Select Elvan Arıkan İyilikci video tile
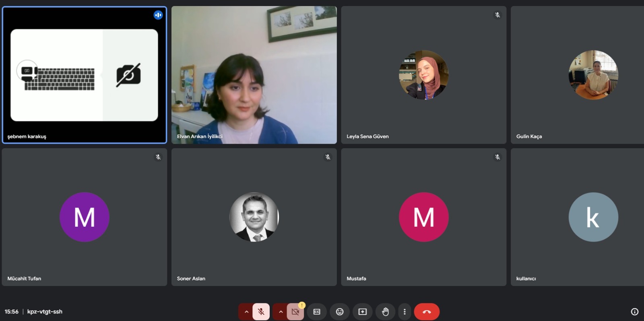 (254, 75)
